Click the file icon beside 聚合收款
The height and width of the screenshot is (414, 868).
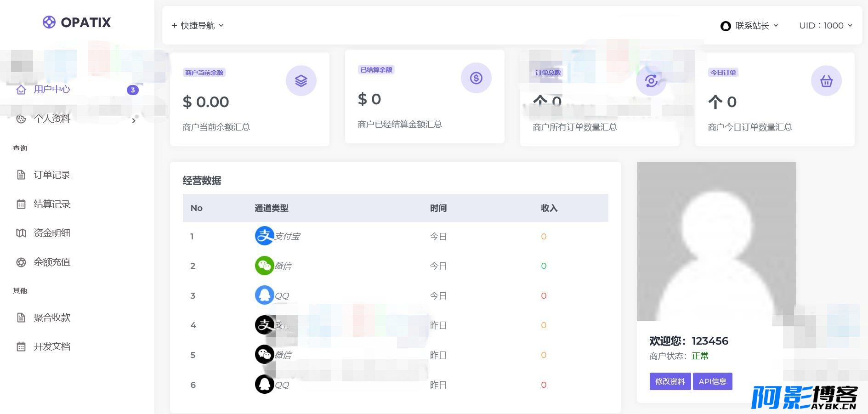point(21,318)
